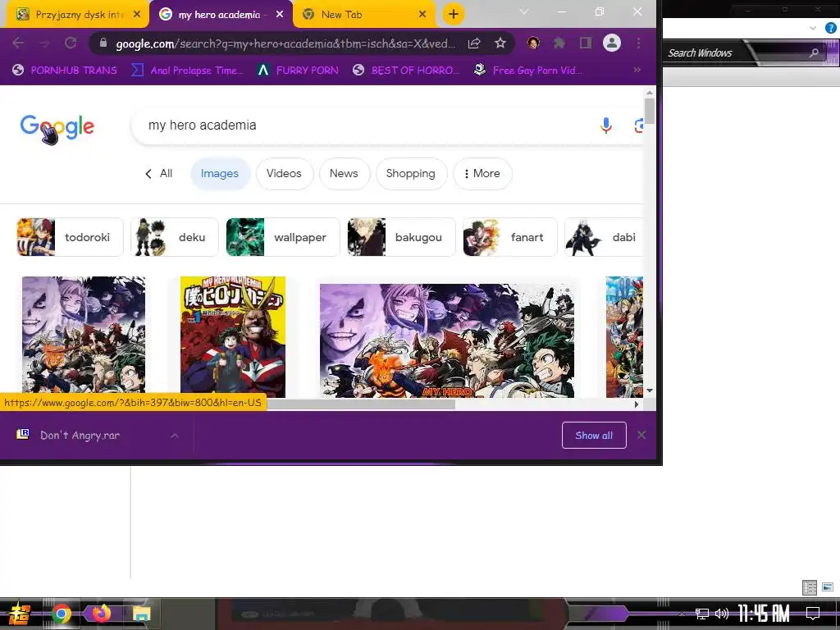Filter images by wallpaper chip
This screenshot has width=840, height=630.
coord(283,237)
